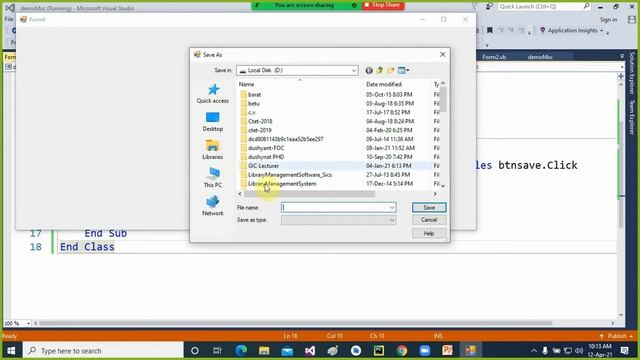Image resolution: width=640 pixels, height=360 pixels.
Task: Go to Desktop in Save As sidebar
Action: tap(213, 122)
